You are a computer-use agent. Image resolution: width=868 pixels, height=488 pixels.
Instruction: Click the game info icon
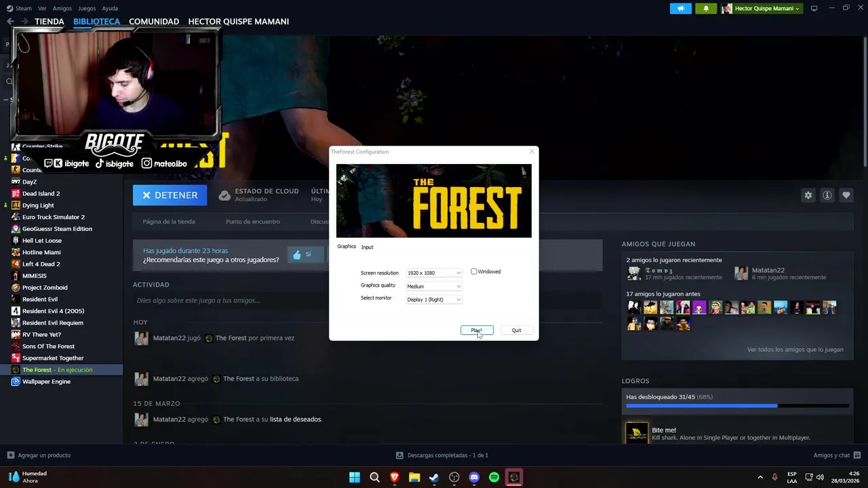(x=827, y=195)
